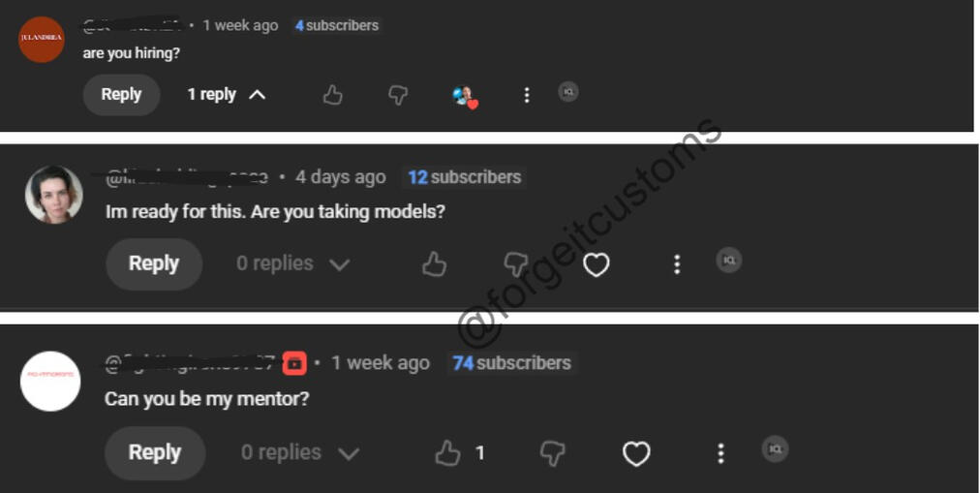Open options menu on 'taking models' comment
Viewport: 980px width, 493px height.
click(x=677, y=264)
